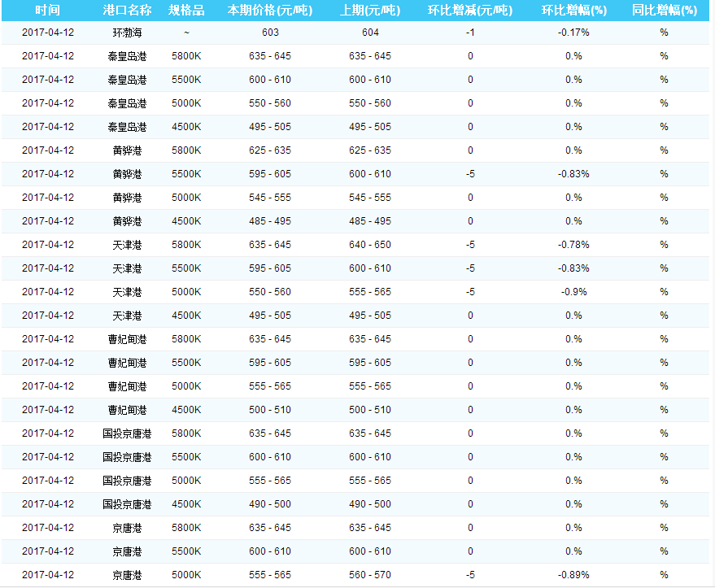Click the 本期价格(元/吨) column header
Screen dimensions: 715x588
[270, 11]
